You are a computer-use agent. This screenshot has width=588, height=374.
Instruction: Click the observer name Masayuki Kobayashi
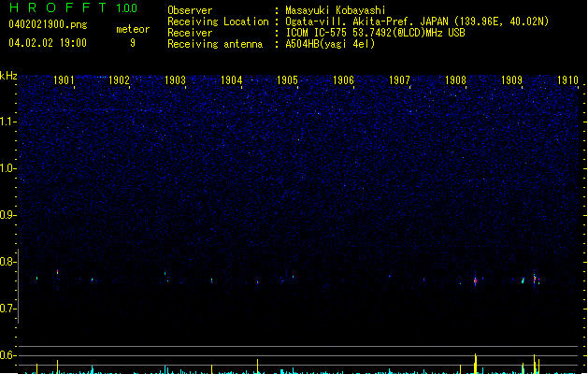click(336, 10)
